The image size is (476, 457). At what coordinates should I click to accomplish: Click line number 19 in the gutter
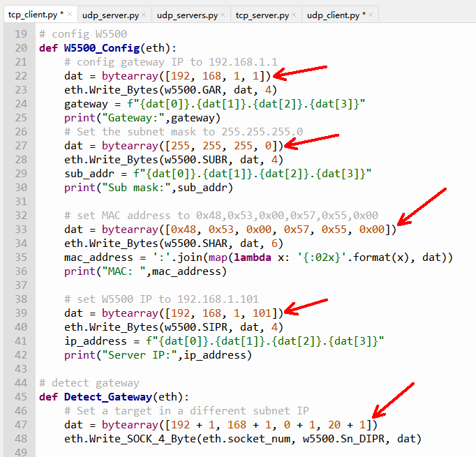click(21, 34)
